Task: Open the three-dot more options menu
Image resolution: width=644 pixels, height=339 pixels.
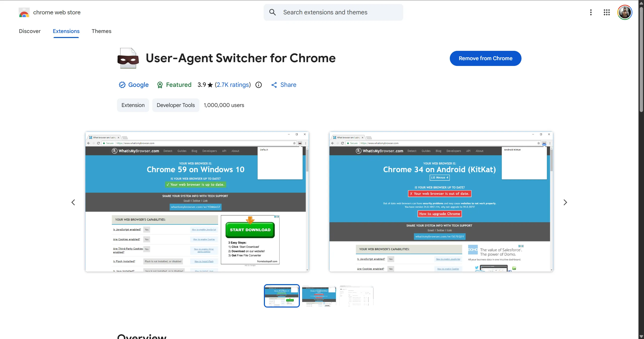Action: click(x=591, y=12)
